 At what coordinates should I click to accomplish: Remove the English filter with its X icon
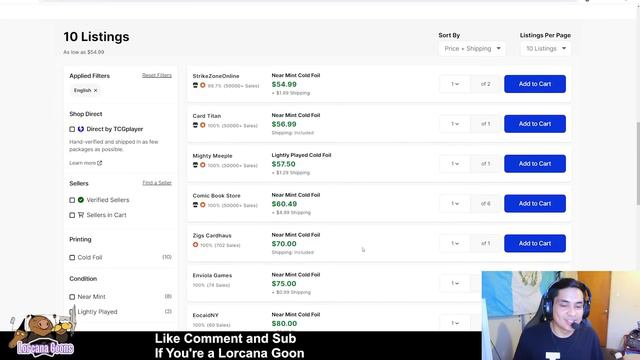click(x=96, y=90)
